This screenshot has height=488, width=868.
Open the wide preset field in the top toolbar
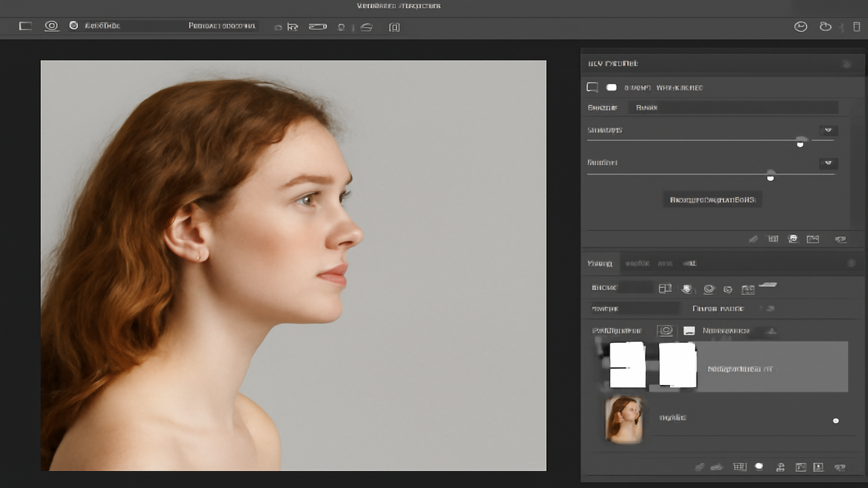(x=222, y=26)
